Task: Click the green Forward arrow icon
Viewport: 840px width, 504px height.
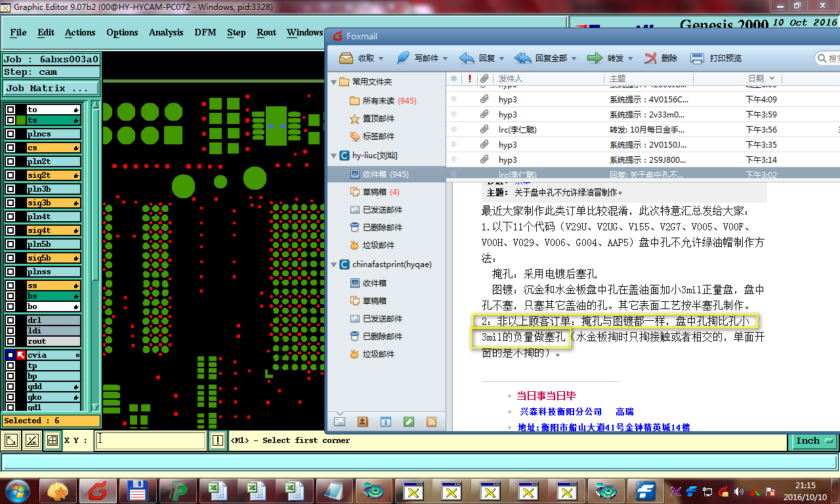Action: point(595,58)
